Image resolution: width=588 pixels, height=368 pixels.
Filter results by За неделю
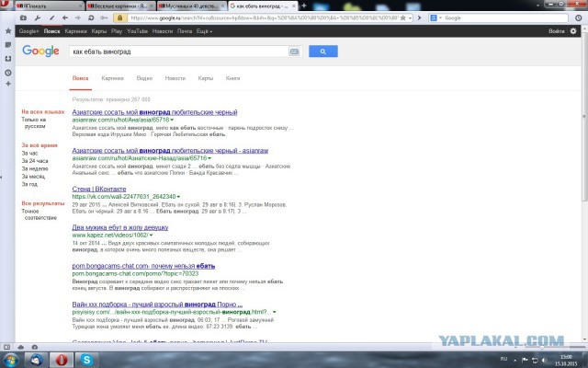pyautogui.click(x=35, y=168)
